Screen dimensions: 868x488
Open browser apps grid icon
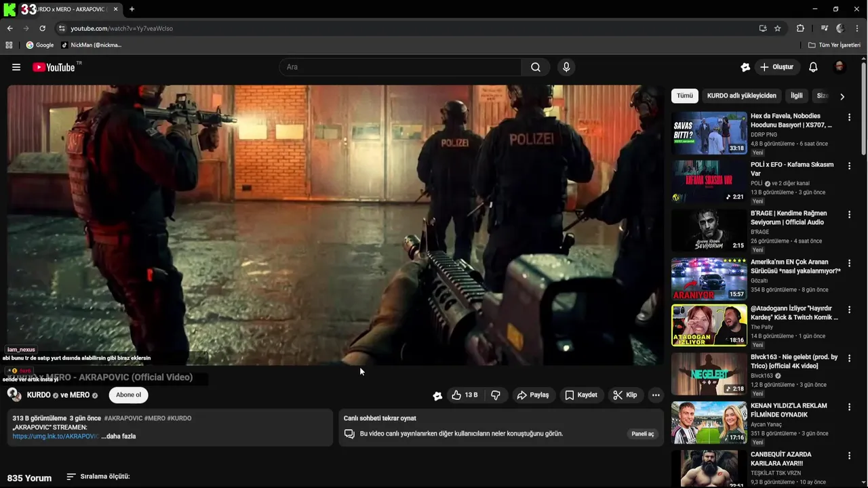9,45
